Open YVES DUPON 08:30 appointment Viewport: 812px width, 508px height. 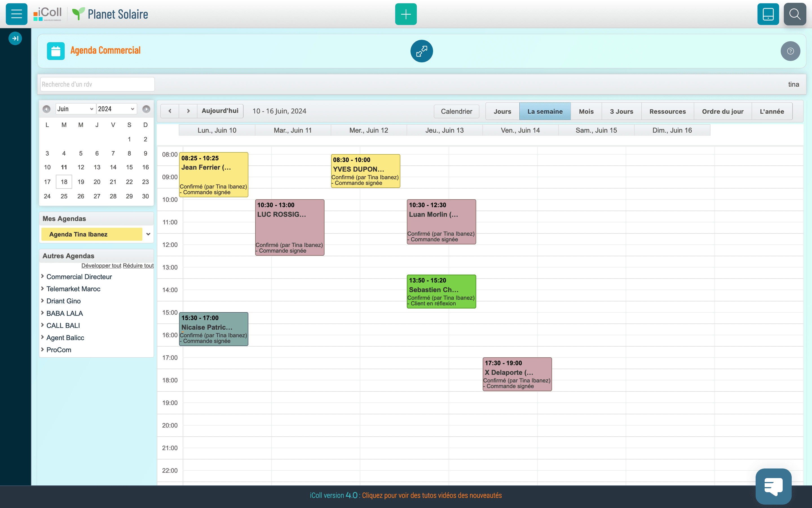click(x=365, y=171)
